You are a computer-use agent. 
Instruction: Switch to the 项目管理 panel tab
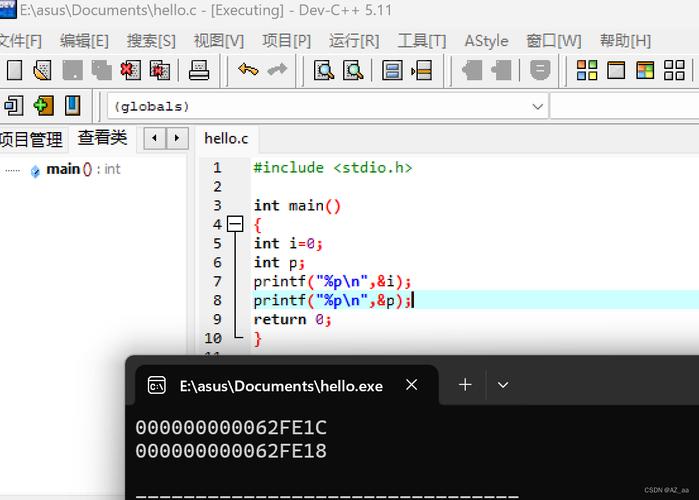point(31,139)
